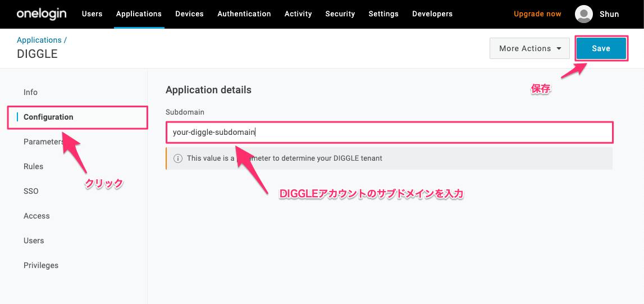Click the user avatar icon
Viewport: 644px width, 304px height.
tap(584, 14)
